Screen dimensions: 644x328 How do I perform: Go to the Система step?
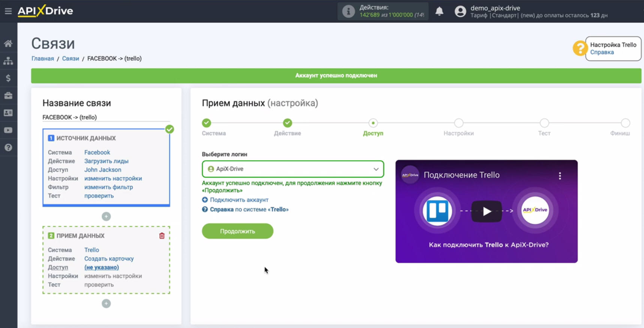coord(207,123)
